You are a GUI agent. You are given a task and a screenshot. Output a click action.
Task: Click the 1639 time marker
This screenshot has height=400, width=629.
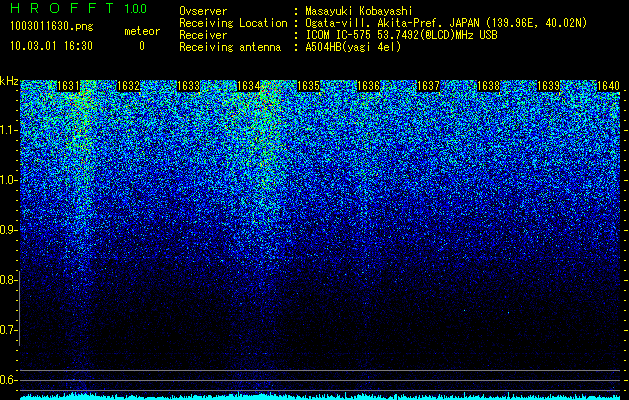(x=548, y=86)
